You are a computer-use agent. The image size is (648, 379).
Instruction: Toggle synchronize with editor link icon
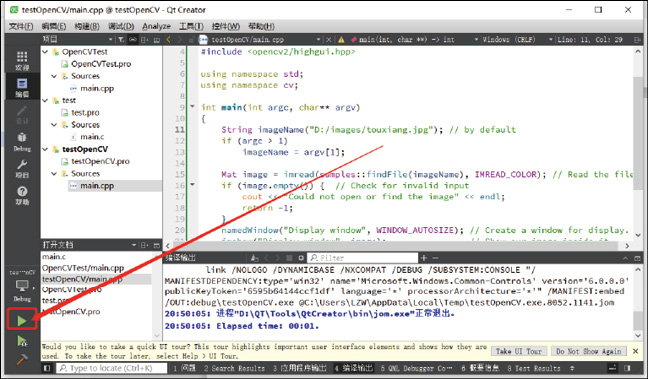tap(133, 40)
